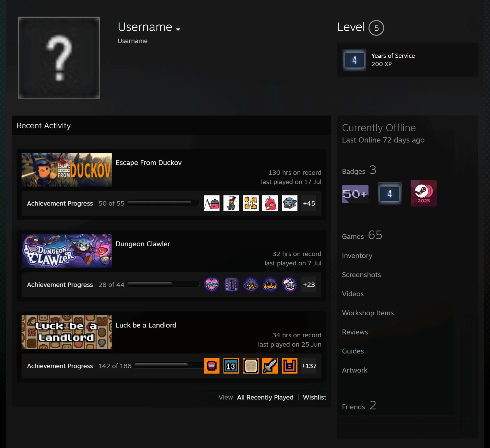490x448 pixels.
Task: Click the question mark profile avatar
Action: click(59, 58)
